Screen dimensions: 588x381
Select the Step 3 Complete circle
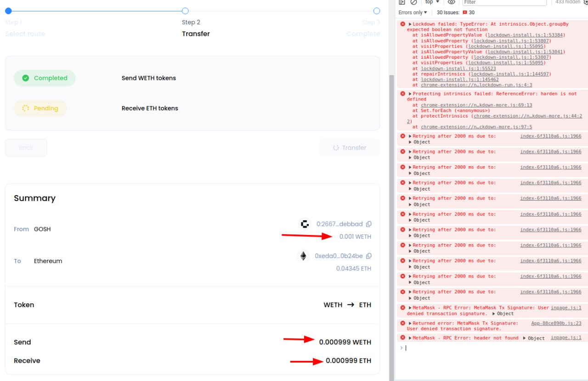(377, 11)
